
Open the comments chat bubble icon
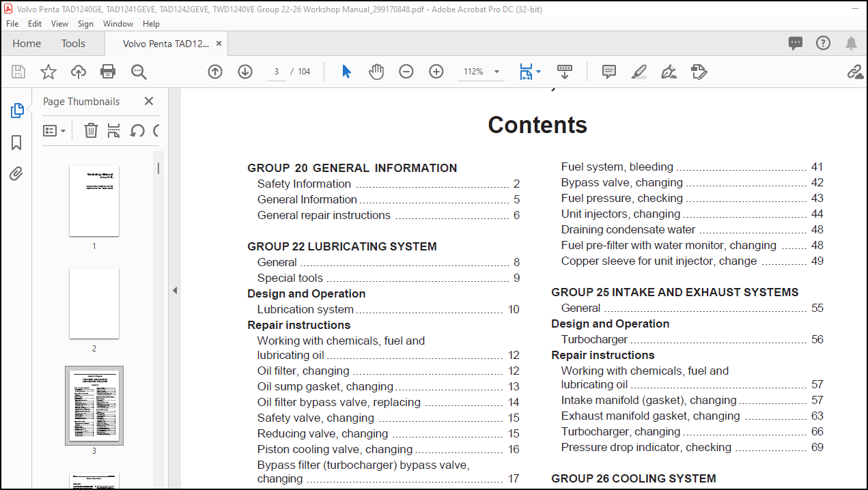click(x=796, y=43)
